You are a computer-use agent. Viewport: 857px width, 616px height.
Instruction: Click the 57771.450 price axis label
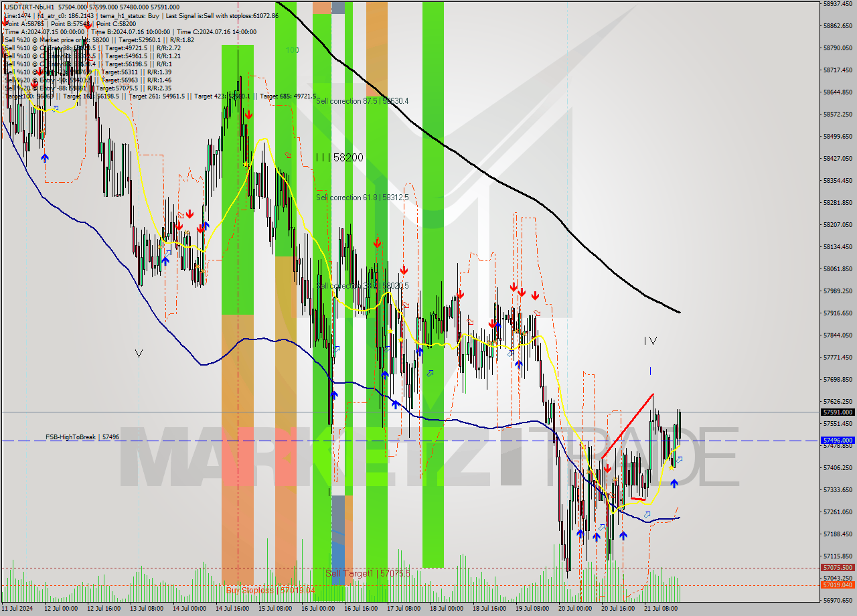pyautogui.click(x=839, y=357)
